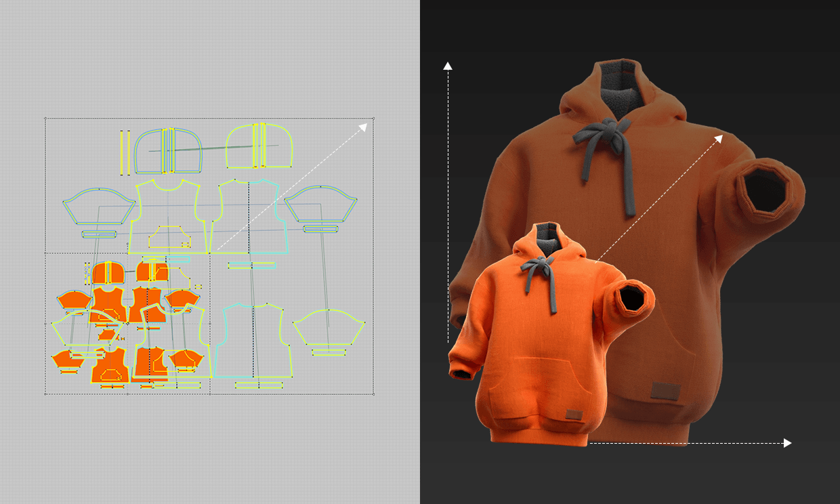840x504 pixels.
Task: Click the leather label patch on the small hoodie
Action: [574, 416]
